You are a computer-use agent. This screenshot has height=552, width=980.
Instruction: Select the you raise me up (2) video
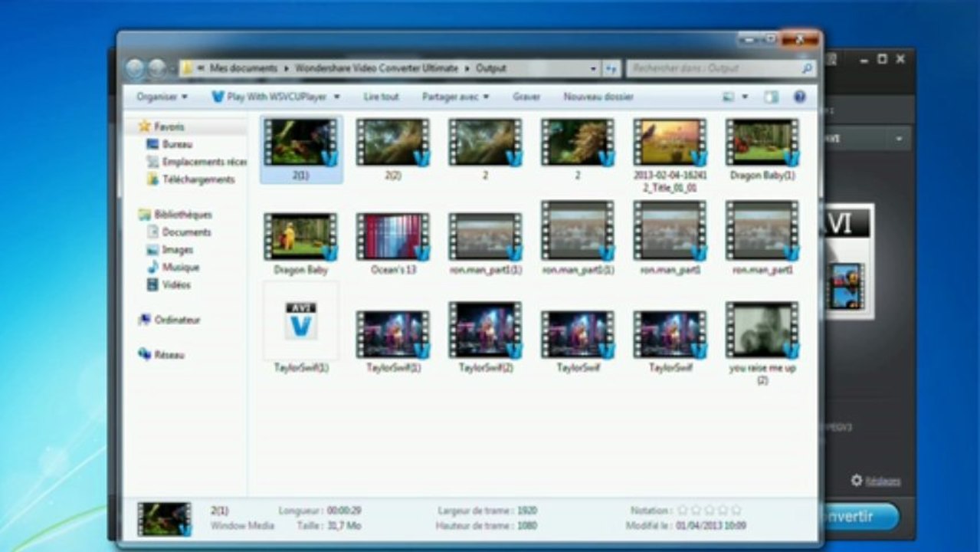click(x=762, y=343)
